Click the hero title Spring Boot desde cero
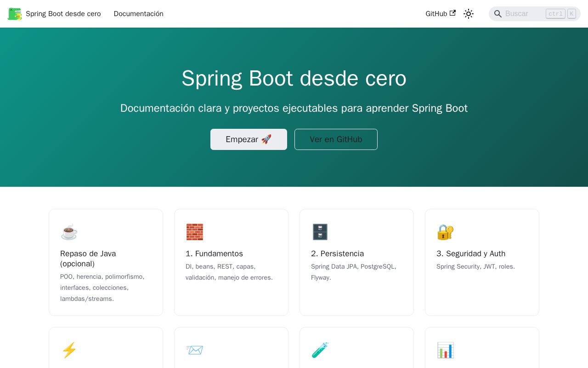The height and width of the screenshot is (368, 588). tap(294, 78)
